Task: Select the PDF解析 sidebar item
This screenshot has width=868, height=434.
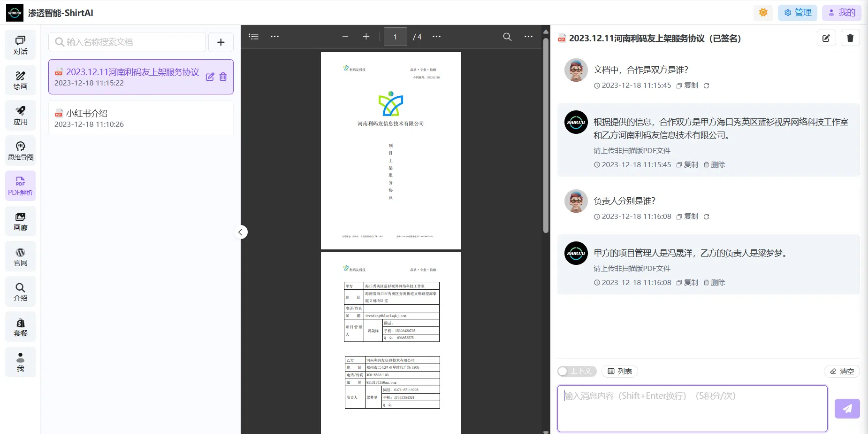Action: pos(20,186)
